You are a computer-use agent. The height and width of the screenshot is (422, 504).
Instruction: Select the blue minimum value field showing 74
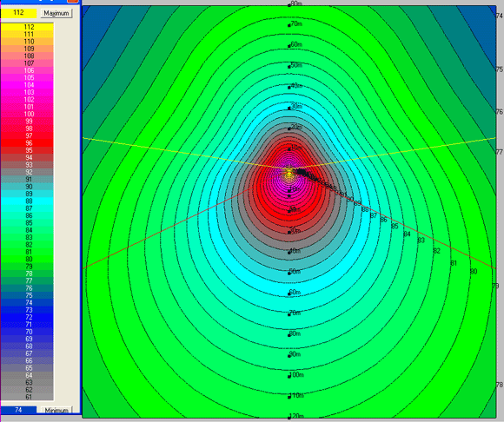tap(18, 410)
